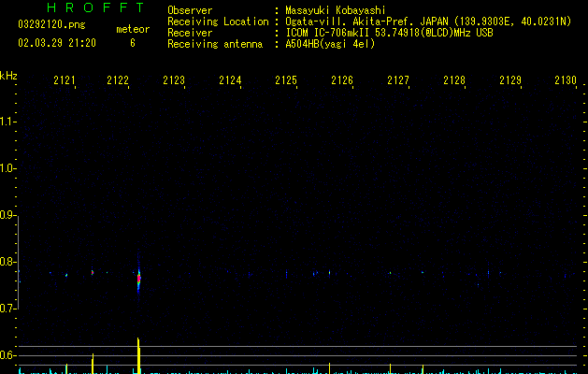The height and width of the screenshot is (374, 588).
Task: Click the 'Observer' field label
Action: 190,10
